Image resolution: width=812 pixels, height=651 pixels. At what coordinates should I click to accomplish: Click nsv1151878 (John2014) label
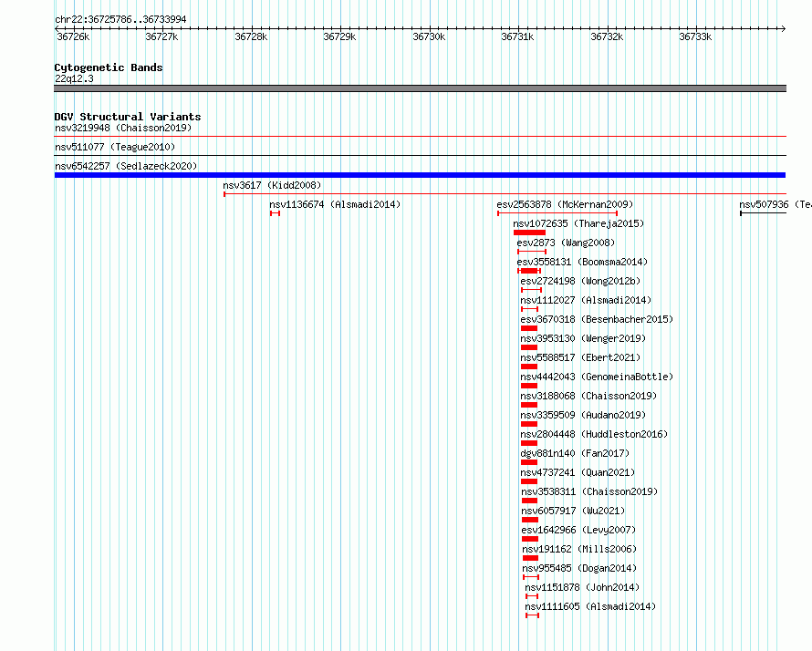click(582, 587)
